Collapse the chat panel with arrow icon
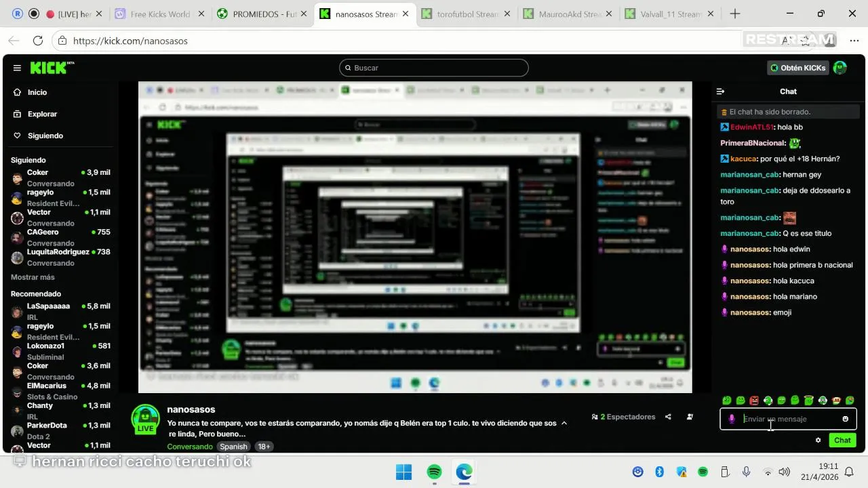The width and height of the screenshot is (868, 488). click(x=721, y=91)
